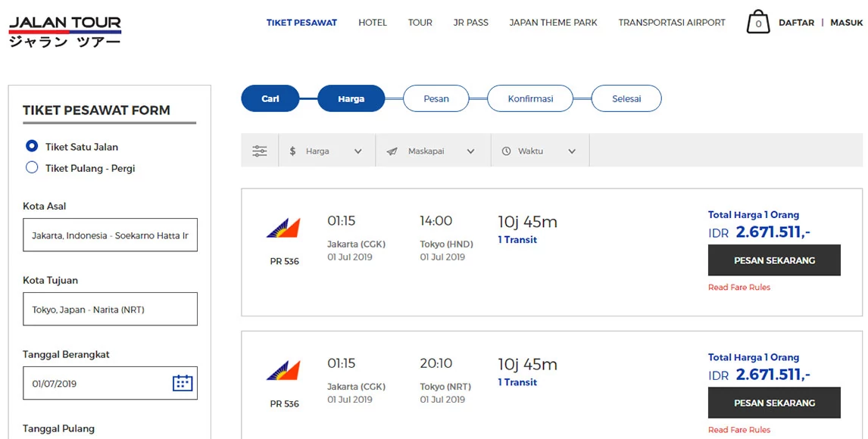This screenshot has width=868, height=439.
Task: Click the Jalan Tour logo
Action: tap(65, 31)
